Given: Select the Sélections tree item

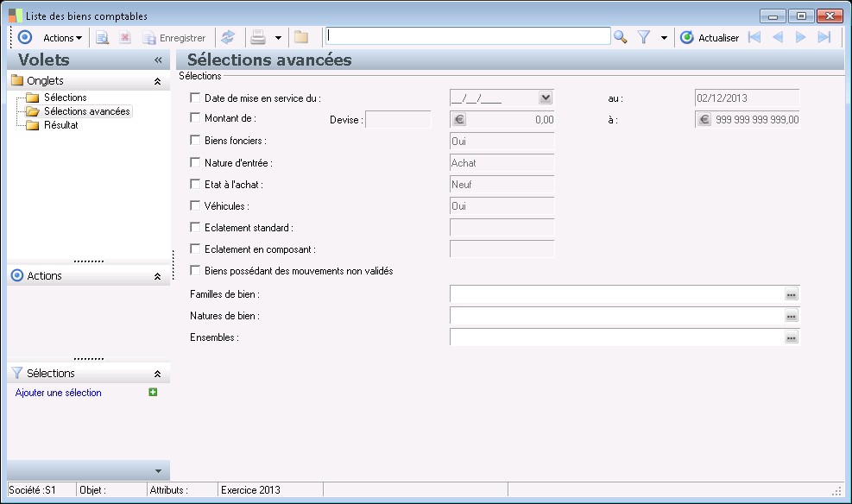Looking at the screenshot, I should pyautogui.click(x=66, y=98).
